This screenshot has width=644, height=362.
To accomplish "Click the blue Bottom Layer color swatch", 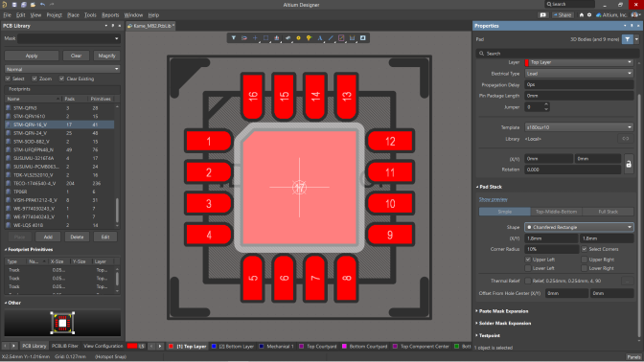I will click(214, 347).
